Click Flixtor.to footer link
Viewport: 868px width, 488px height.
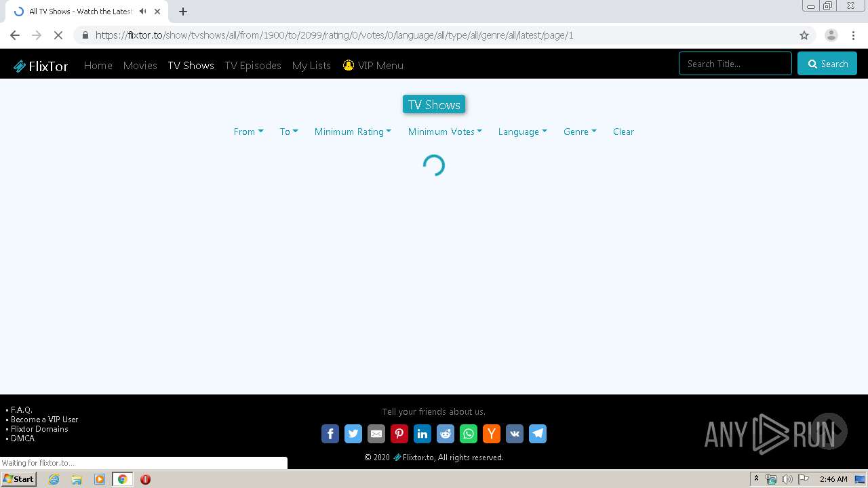(x=414, y=457)
